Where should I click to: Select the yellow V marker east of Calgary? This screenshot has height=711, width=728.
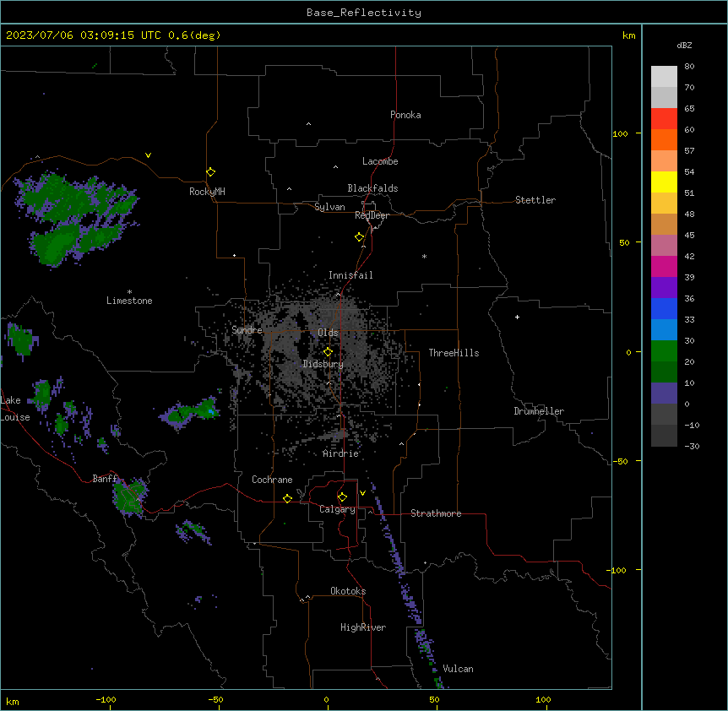(x=362, y=493)
